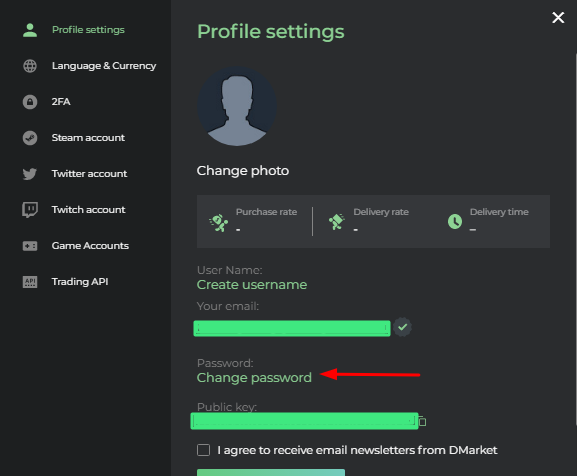Click the 2FA lock icon

pyautogui.click(x=30, y=102)
